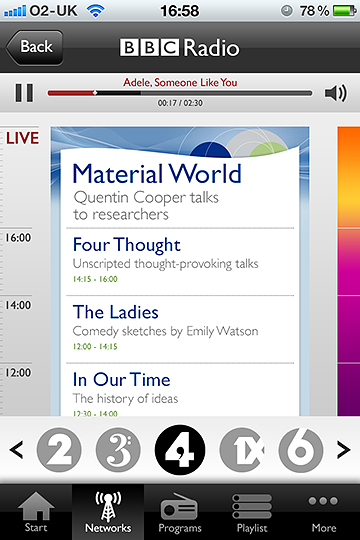Click the playback progress bar
The image size is (360, 540).
(180, 93)
